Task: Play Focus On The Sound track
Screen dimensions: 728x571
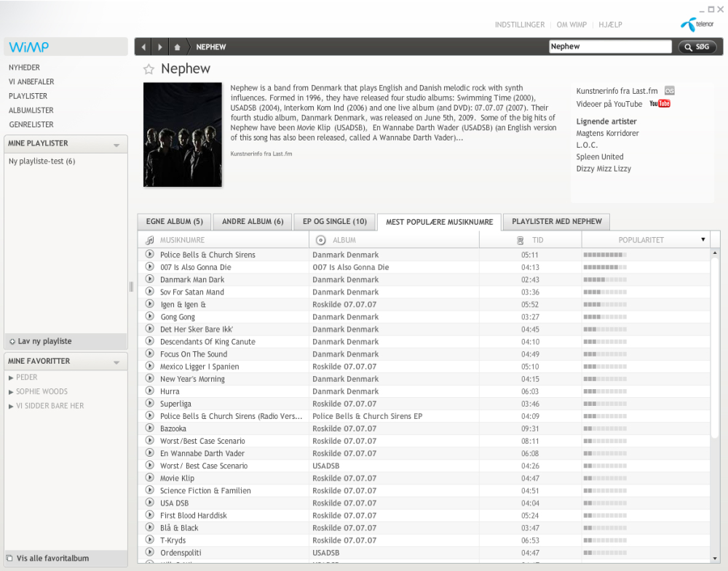Action: [149, 353]
